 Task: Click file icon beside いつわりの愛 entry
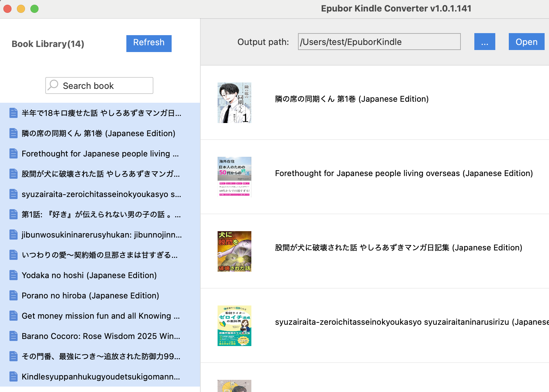(x=14, y=255)
